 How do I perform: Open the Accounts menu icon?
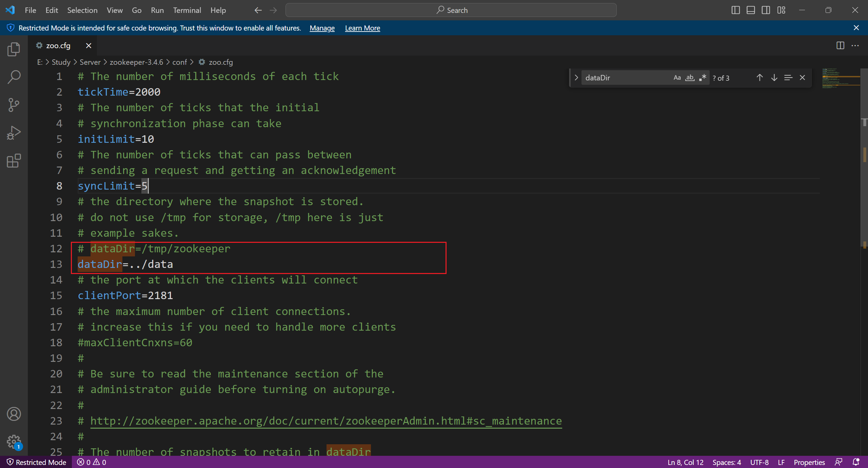coord(14,414)
